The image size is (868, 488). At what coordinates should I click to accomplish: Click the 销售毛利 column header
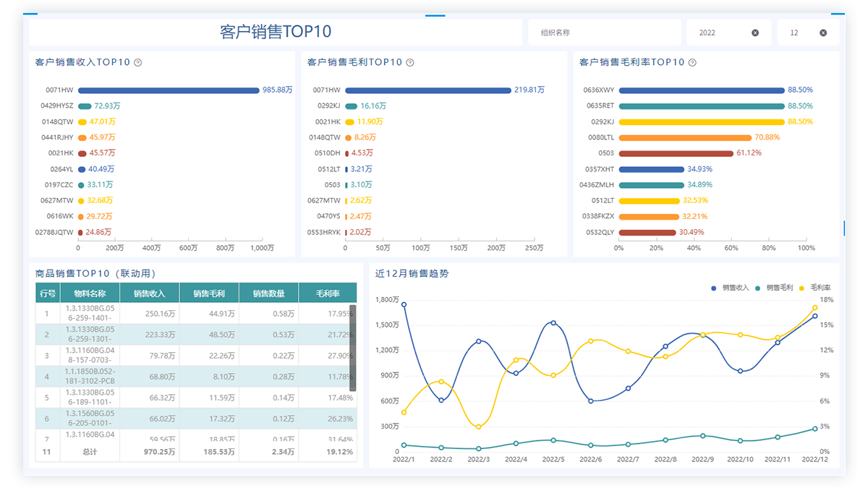[x=209, y=294]
